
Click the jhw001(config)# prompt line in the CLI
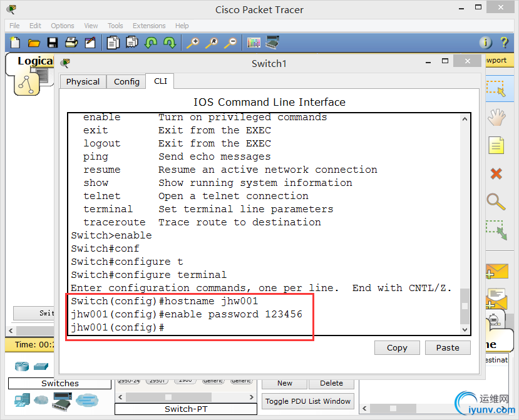click(x=118, y=327)
